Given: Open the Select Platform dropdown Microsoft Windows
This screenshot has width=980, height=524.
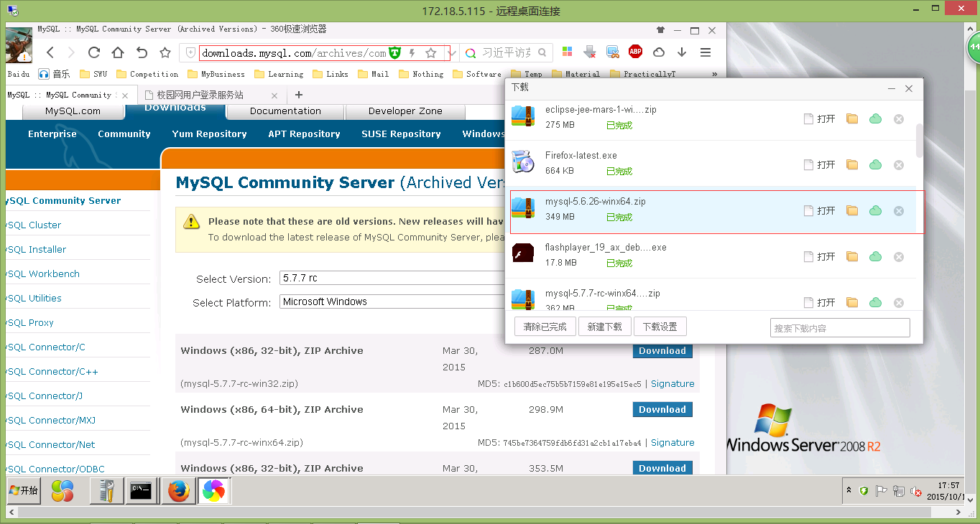Looking at the screenshot, I should tap(392, 301).
